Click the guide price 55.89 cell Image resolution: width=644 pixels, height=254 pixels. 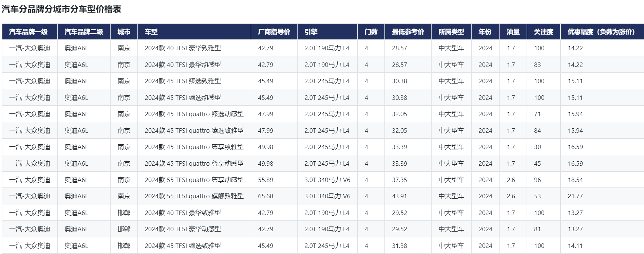tap(274, 180)
